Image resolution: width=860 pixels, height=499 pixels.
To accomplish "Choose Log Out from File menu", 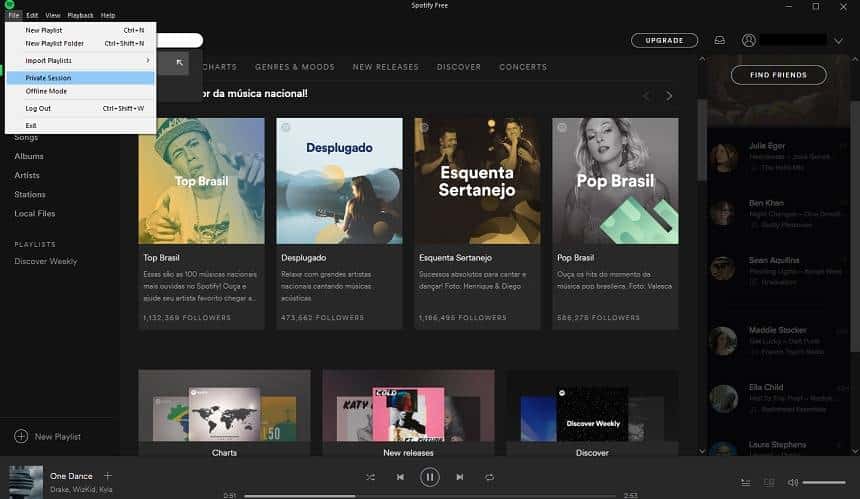I will 81,108.
